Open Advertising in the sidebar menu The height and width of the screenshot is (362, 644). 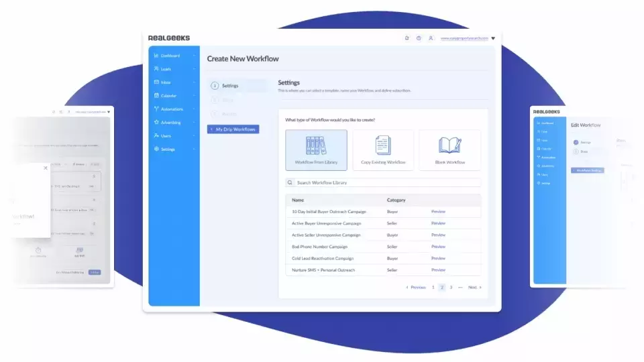(170, 123)
